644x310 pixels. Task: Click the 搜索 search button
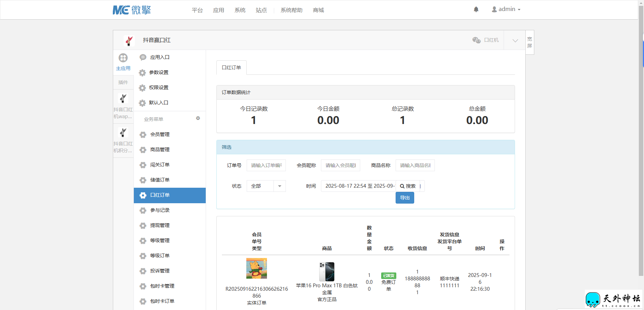tap(408, 186)
